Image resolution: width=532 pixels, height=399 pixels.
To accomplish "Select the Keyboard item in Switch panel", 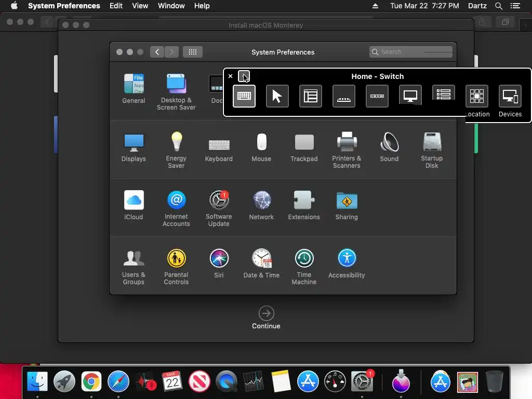I will pos(244,96).
